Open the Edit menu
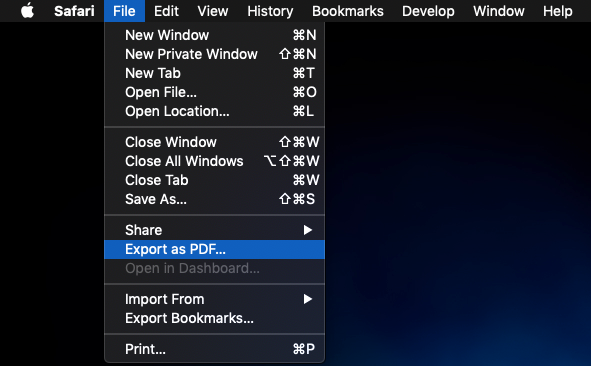Image resolution: width=591 pixels, height=366 pixels. pyautogui.click(x=166, y=11)
